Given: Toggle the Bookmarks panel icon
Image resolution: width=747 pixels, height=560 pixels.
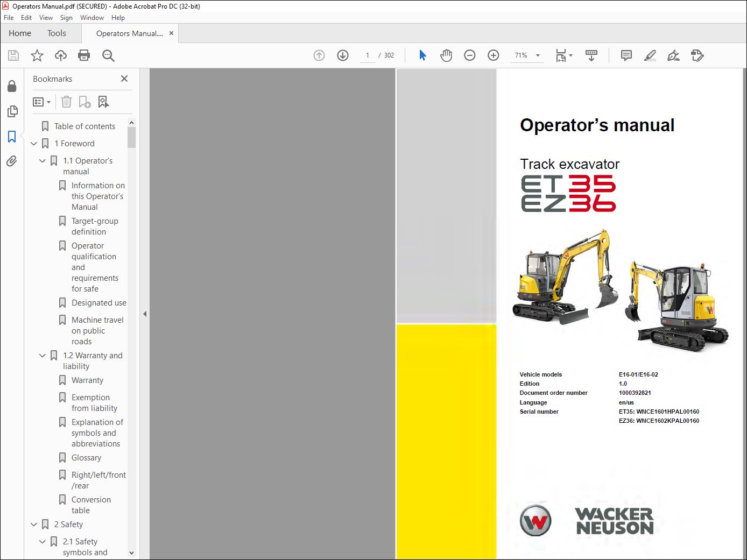Looking at the screenshot, I should (x=12, y=137).
